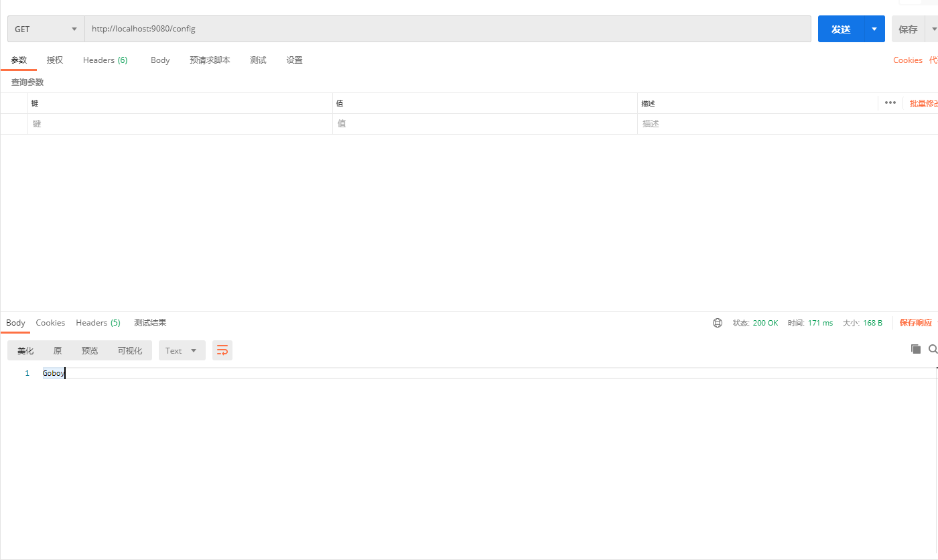Viewport: 938px width, 560px height.
Task: Open the 设置 tab
Action: click(x=294, y=60)
